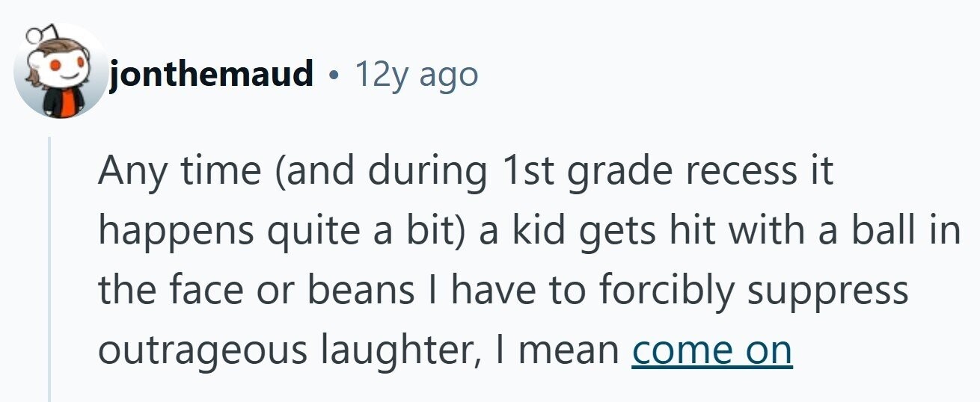Click the dot separator beside the username
The height and width of the screenshot is (402, 980).
click(334, 75)
